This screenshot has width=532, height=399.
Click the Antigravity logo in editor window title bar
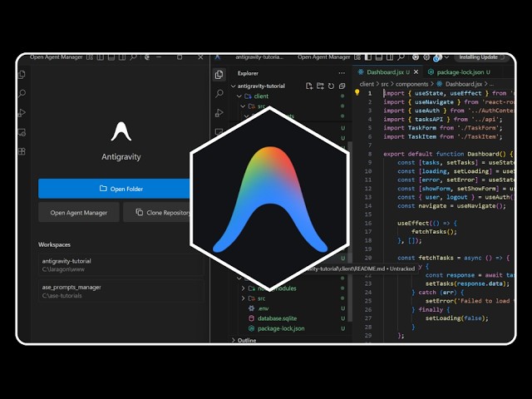[x=218, y=57]
